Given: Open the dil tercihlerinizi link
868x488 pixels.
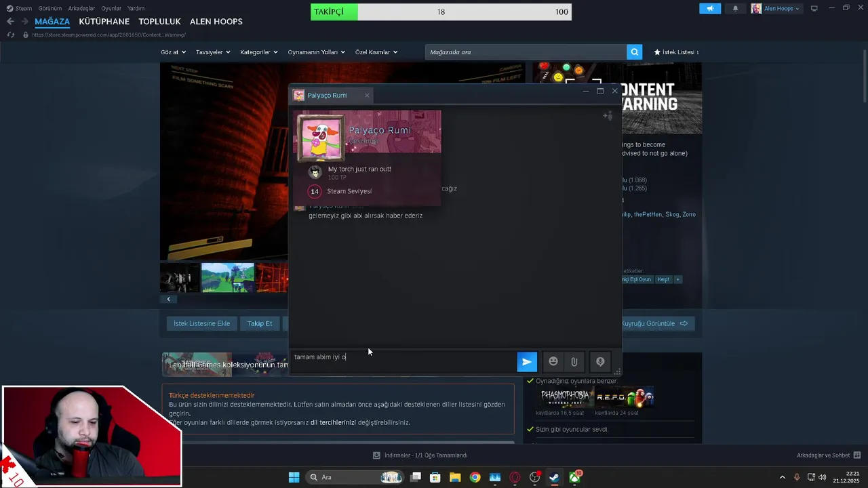Looking at the screenshot, I should click(333, 422).
